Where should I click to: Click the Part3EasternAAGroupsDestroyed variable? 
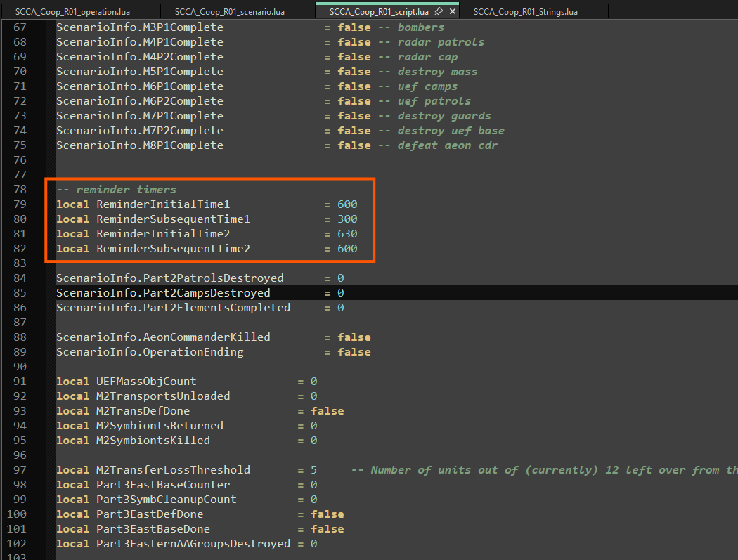click(x=193, y=544)
